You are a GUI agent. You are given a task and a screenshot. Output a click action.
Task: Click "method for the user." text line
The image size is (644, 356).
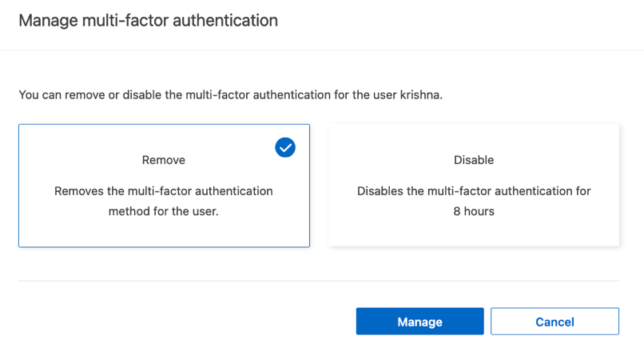[x=164, y=212]
